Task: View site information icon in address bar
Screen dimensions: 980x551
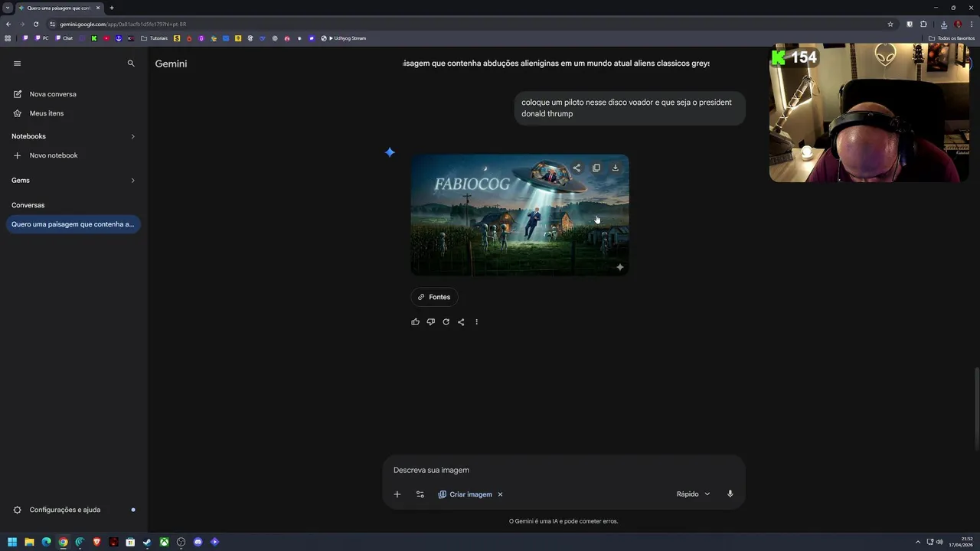Action: coord(53,24)
